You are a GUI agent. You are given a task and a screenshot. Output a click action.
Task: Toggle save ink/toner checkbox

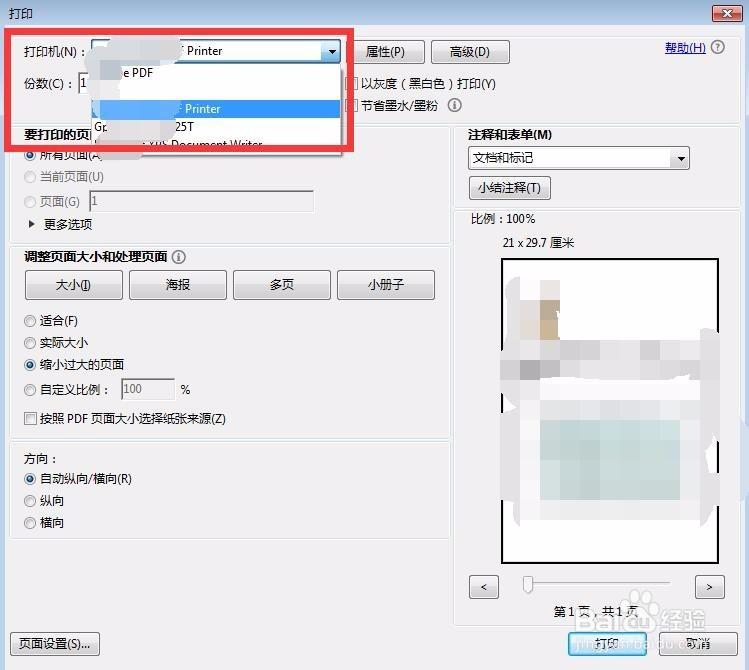point(352,106)
